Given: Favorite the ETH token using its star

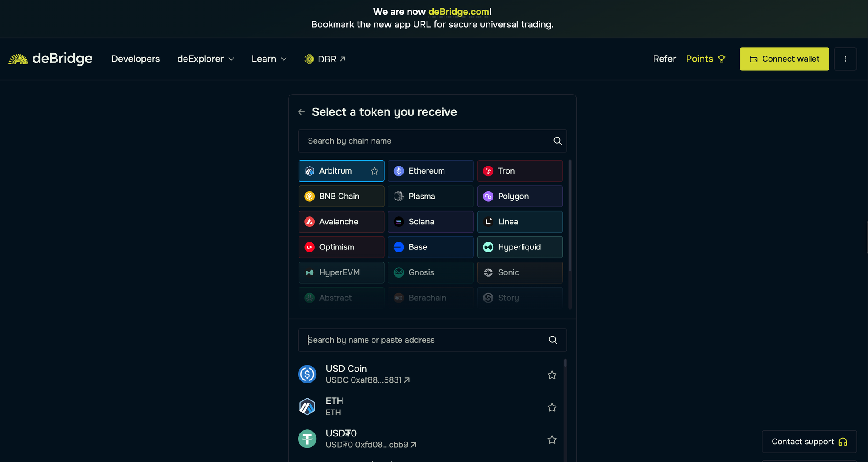Looking at the screenshot, I should click(552, 407).
